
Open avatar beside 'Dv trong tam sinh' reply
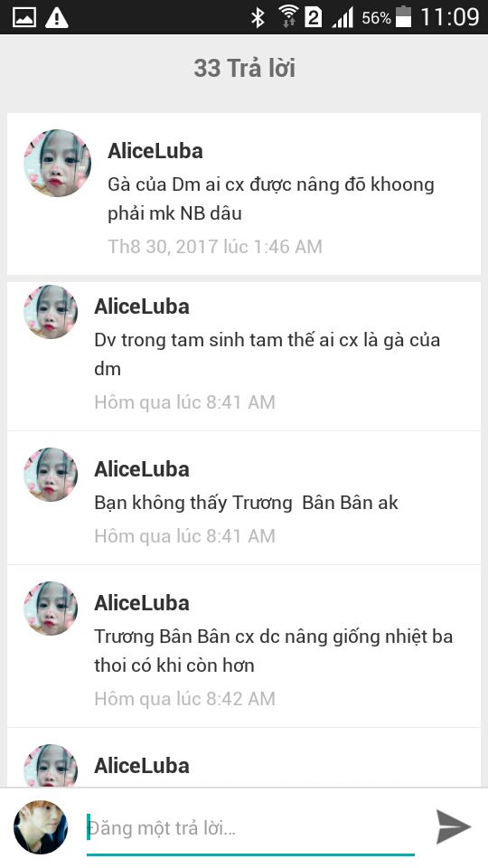51,312
